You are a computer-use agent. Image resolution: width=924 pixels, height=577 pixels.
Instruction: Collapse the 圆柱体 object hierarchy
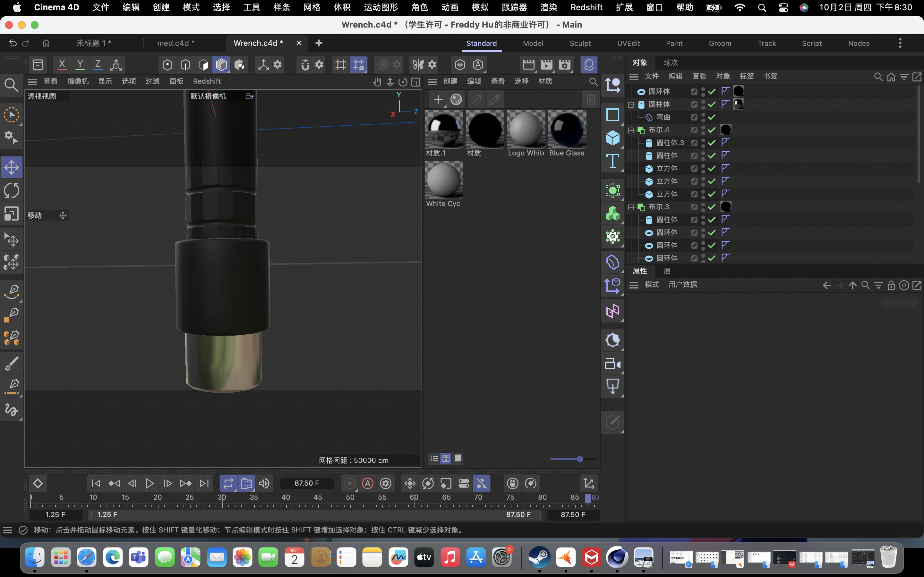(631, 104)
